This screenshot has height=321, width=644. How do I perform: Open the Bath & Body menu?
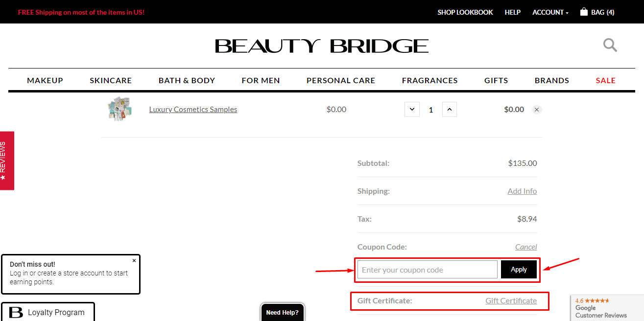click(x=187, y=80)
